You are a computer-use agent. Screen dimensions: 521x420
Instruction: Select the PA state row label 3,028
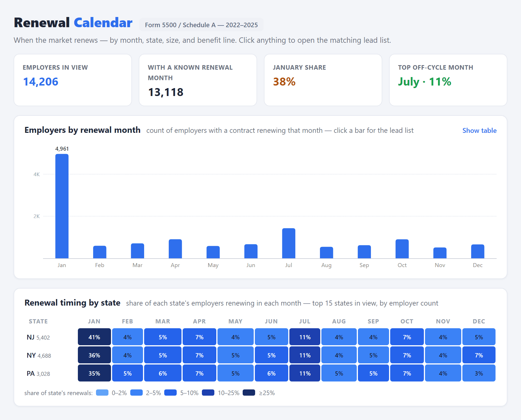click(x=38, y=373)
